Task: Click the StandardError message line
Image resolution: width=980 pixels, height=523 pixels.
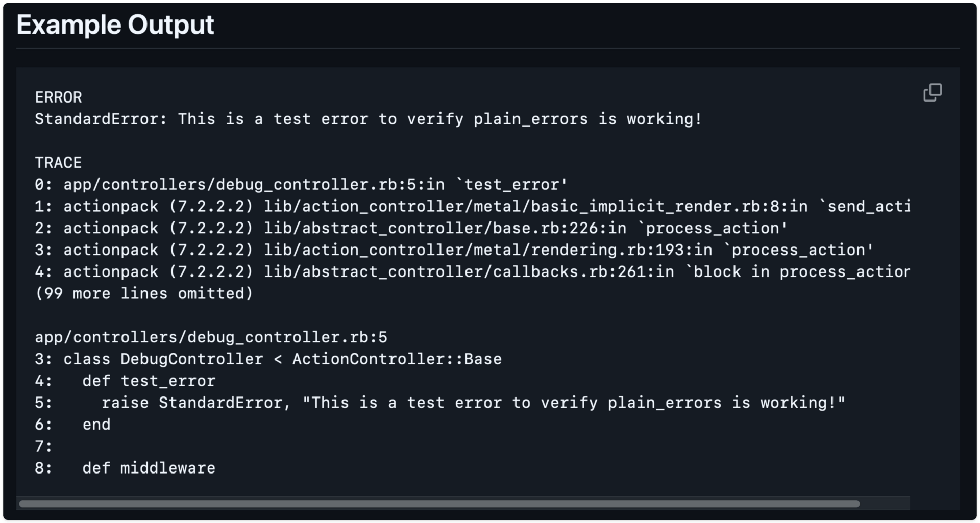Action: 369,119
